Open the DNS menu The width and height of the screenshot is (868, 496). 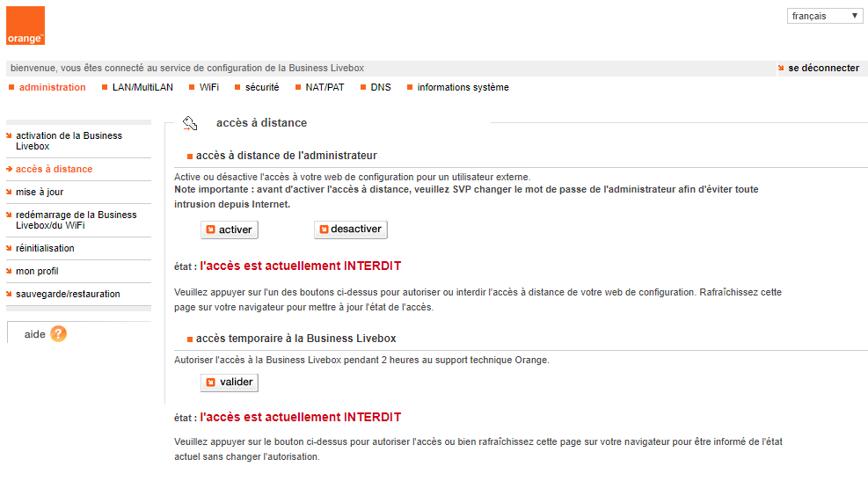click(380, 87)
